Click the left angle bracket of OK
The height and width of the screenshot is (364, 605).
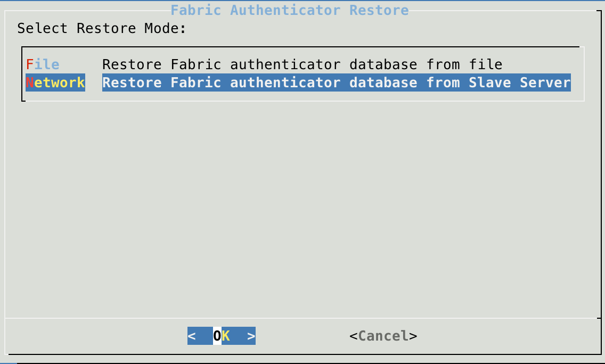click(193, 336)
